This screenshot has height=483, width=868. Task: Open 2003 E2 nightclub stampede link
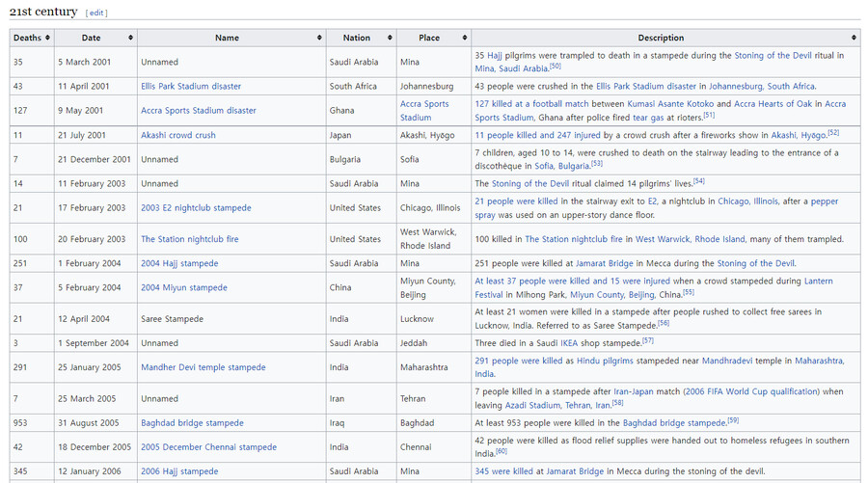click(196, 208)
